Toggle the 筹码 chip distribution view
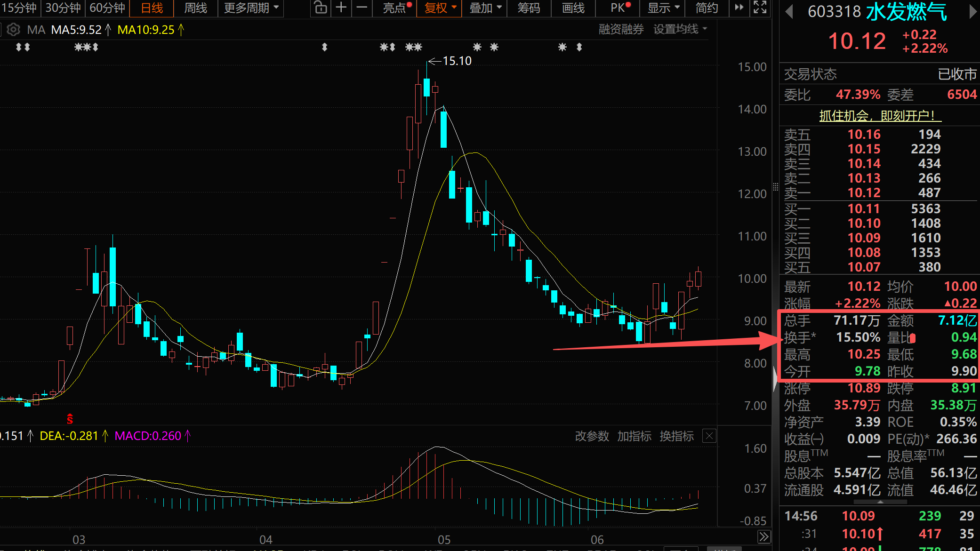Viewport: 980px width, 551px height. pyautogui.click(x=529, y=8)
